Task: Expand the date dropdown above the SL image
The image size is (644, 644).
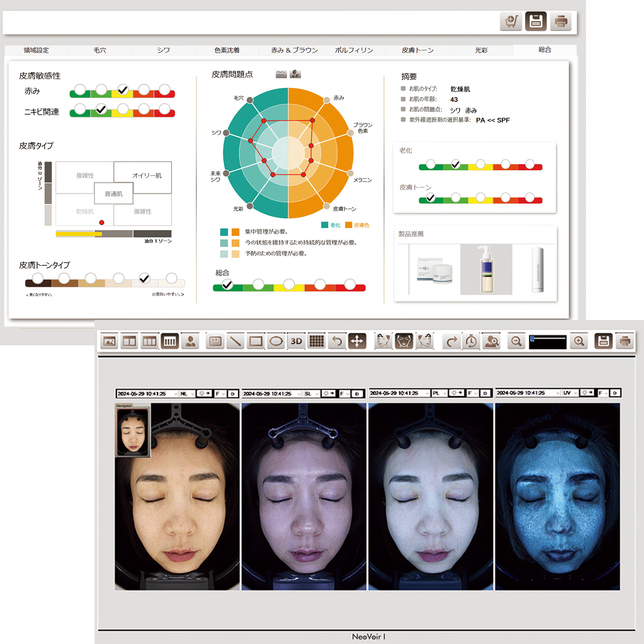Action: click(x=300, y=394)
